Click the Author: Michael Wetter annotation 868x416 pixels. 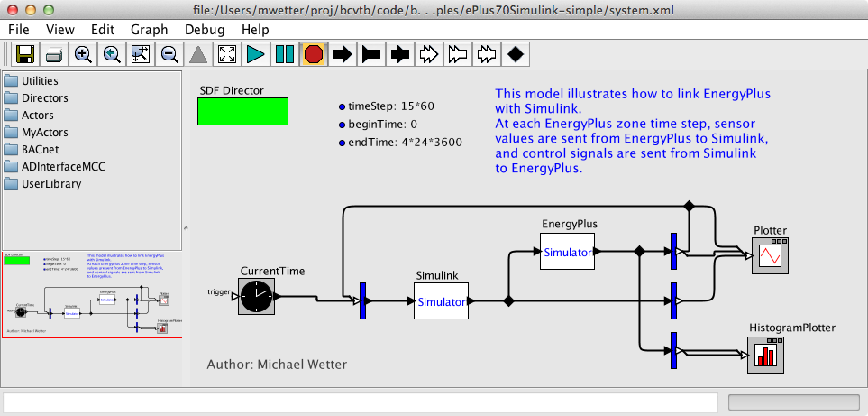click(x=277, y=365)
